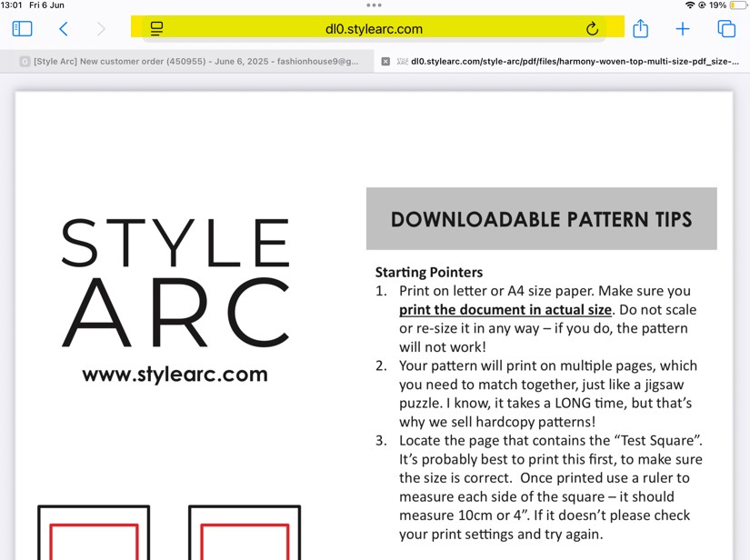This screenshot has width=750, height=560.
Task: Go back to the previous page
Action: coord(63,29)
